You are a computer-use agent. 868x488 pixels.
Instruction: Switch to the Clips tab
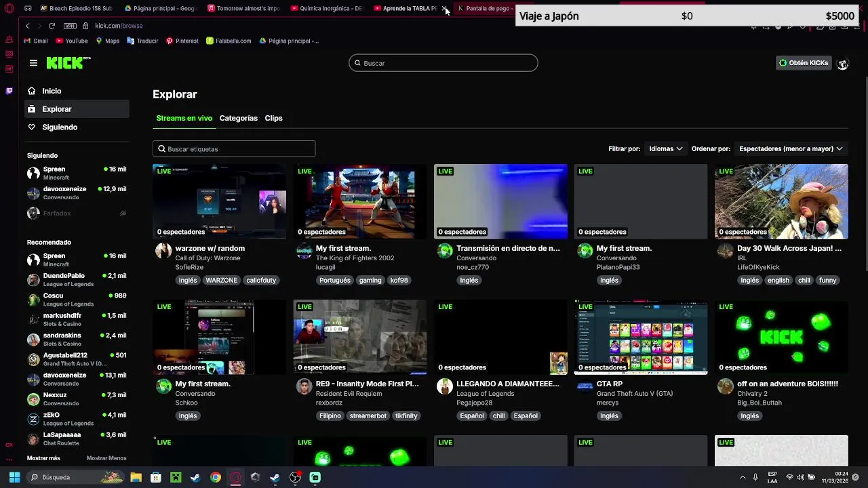pos(273,118)
